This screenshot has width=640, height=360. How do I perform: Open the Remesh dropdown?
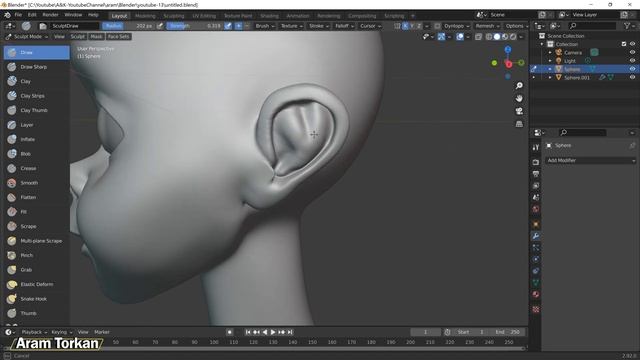click(x=487, y=26)
